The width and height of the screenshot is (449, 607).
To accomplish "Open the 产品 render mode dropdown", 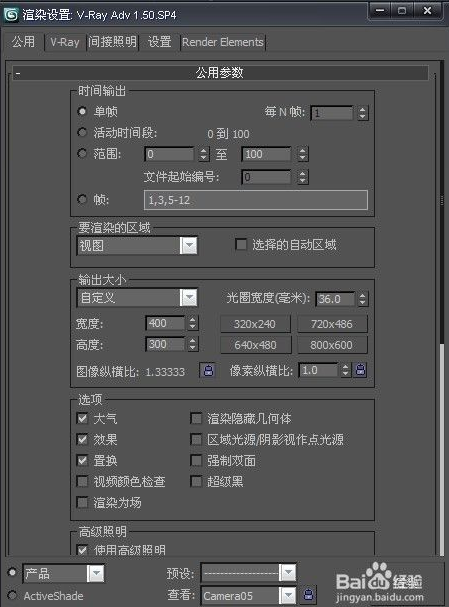I will (x=63, y=573).
